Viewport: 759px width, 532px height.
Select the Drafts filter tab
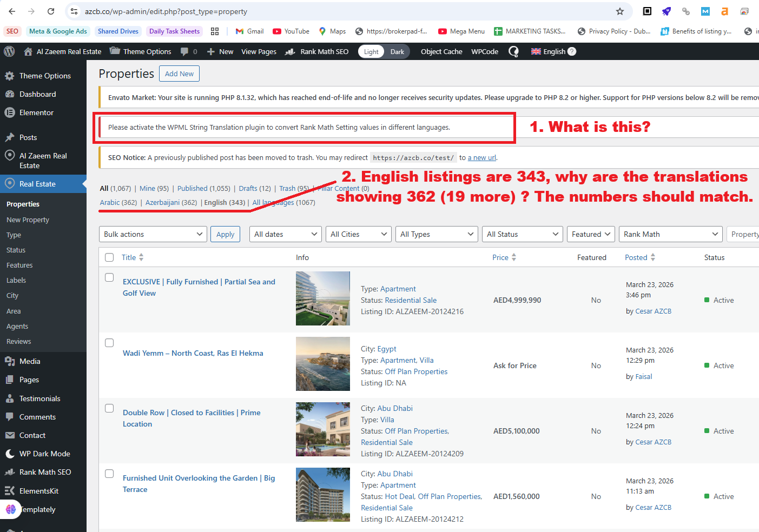tap(248, 188)
